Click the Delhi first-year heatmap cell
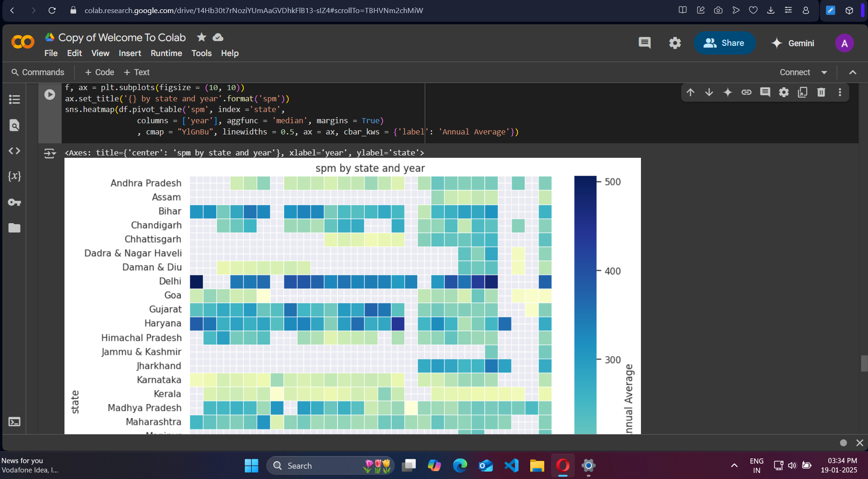Screen dimensions: 868x479 pyautogui.click(x=197, y=282)
